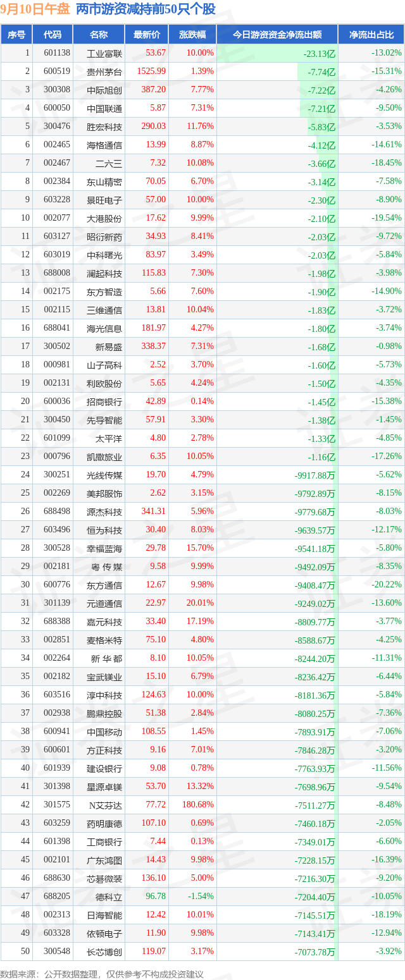405x980 pixels.
Task: Click 幸福蓝海 change 15.70%
Action: (x=201, y=548)
